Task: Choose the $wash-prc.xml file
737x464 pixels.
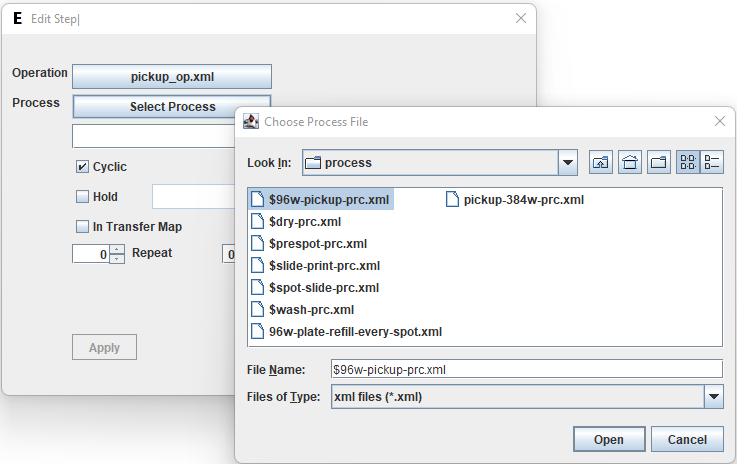Action: click(311, 310)
